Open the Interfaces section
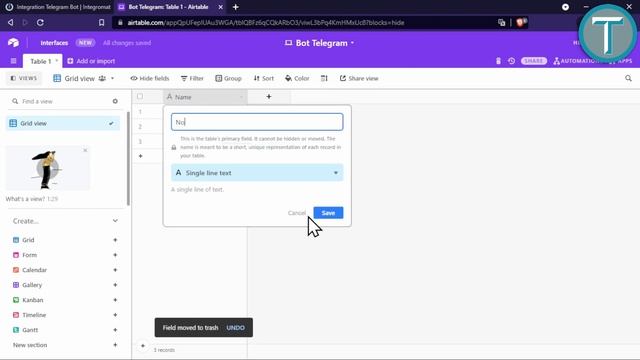Viewport: 640px width, 360px height. (54, 42)
